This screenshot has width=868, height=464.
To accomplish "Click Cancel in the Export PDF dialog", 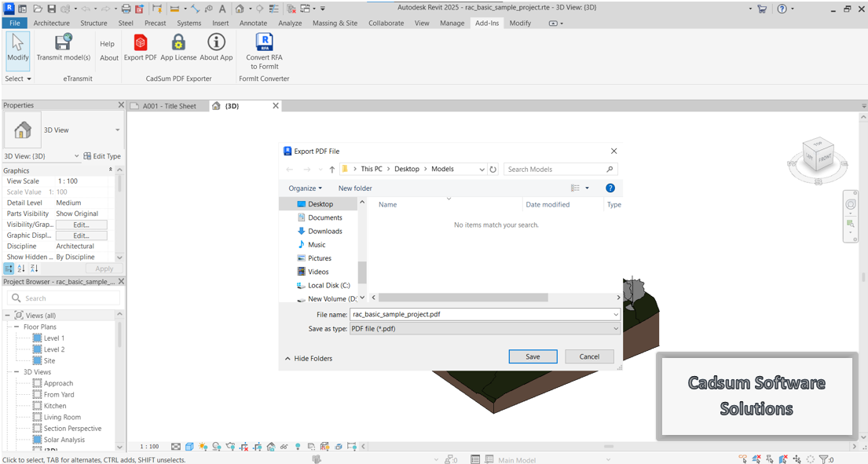I will click(x=589, y=356).
